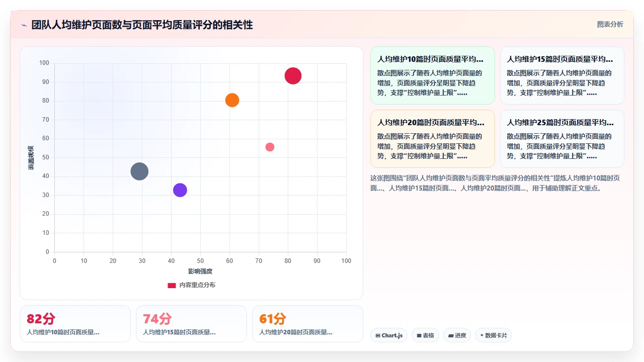
Task: Open the 人均维护10篇时页面质量平均 card
Action: pos(433,75)
